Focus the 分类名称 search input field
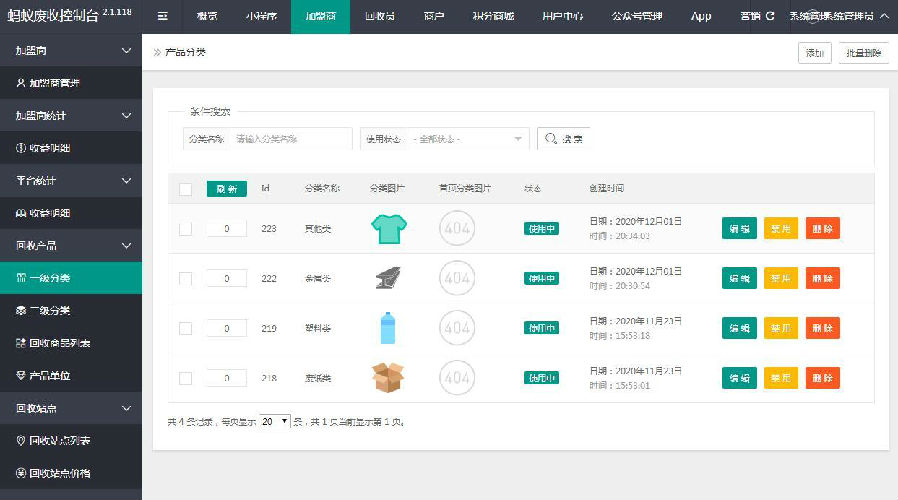 coord(292,139)
